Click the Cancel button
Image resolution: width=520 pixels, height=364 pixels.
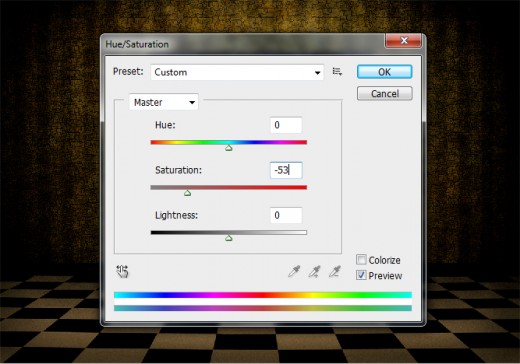pyautogui.click(x=384, y=93)
